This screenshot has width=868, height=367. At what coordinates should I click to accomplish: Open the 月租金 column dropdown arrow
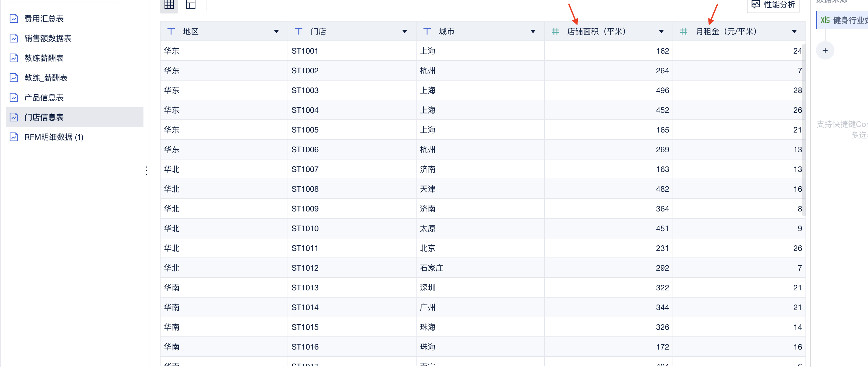coord(794,32)
